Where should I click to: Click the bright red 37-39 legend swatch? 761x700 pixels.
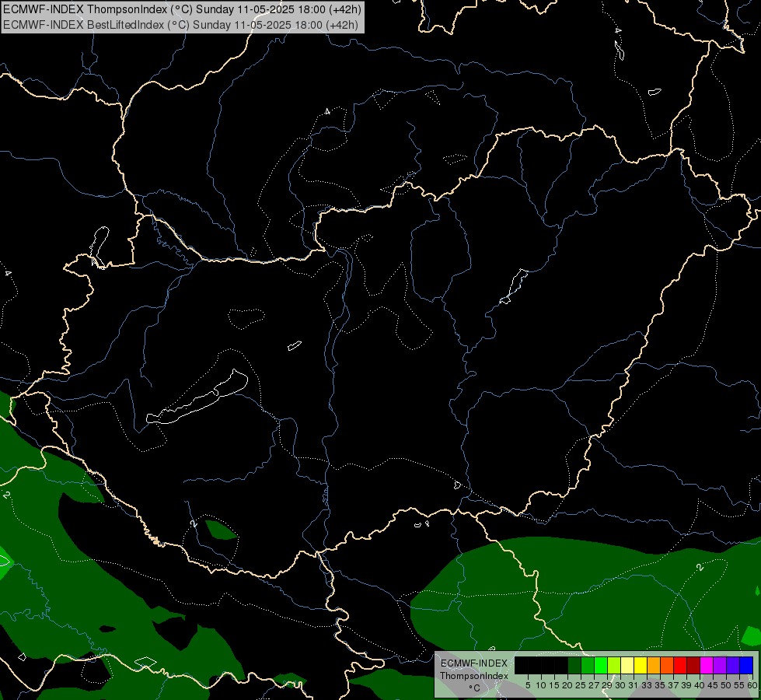[x=680, y=665]
